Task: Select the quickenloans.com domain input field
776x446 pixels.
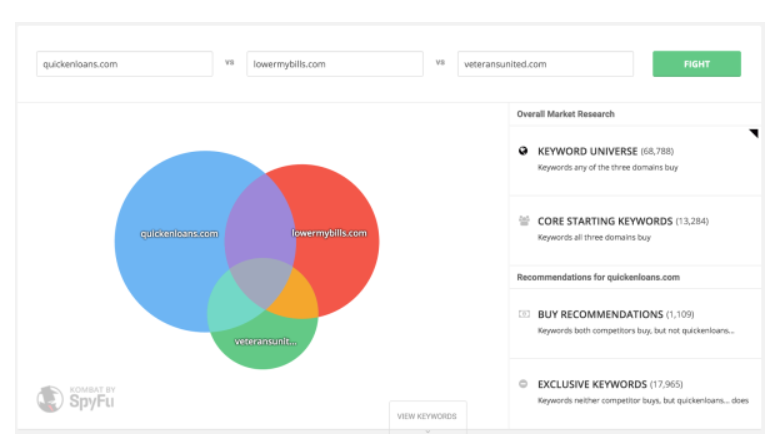Action: [125, 64]
